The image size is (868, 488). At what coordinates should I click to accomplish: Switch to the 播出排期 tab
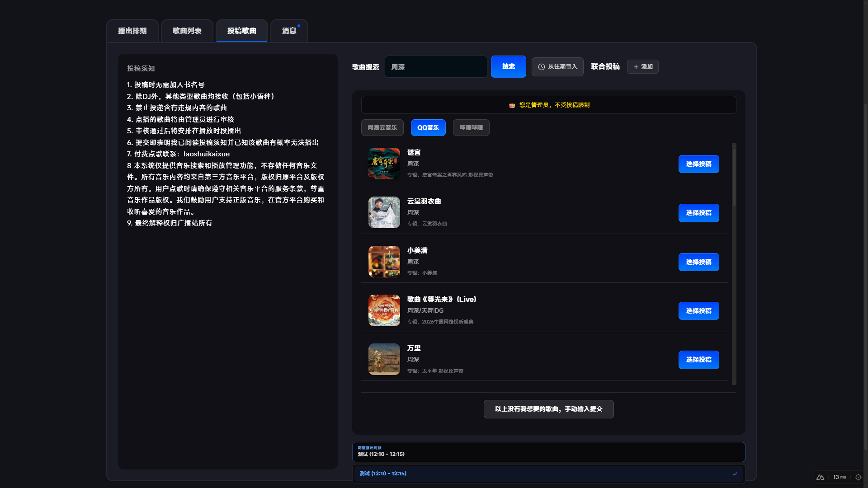click(132, 31)
